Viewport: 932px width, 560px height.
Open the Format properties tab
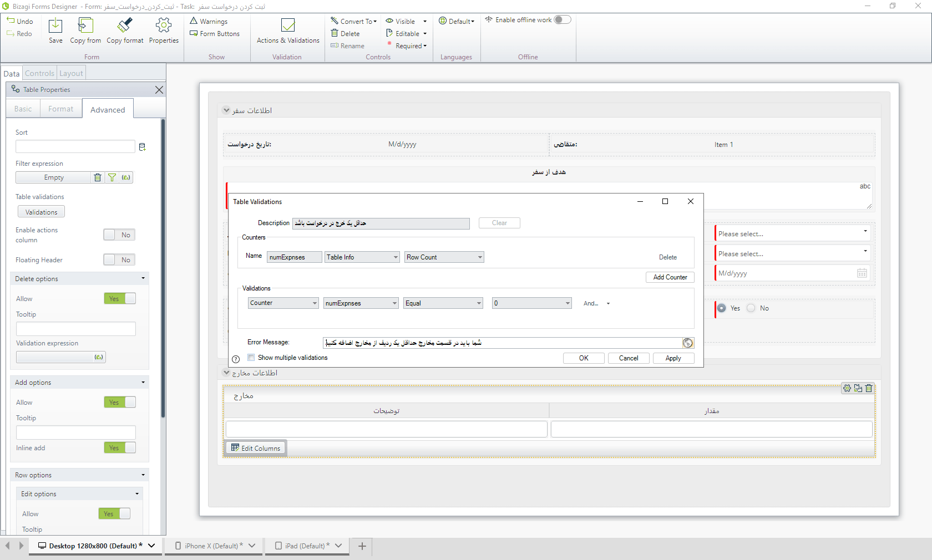(60, 109)
